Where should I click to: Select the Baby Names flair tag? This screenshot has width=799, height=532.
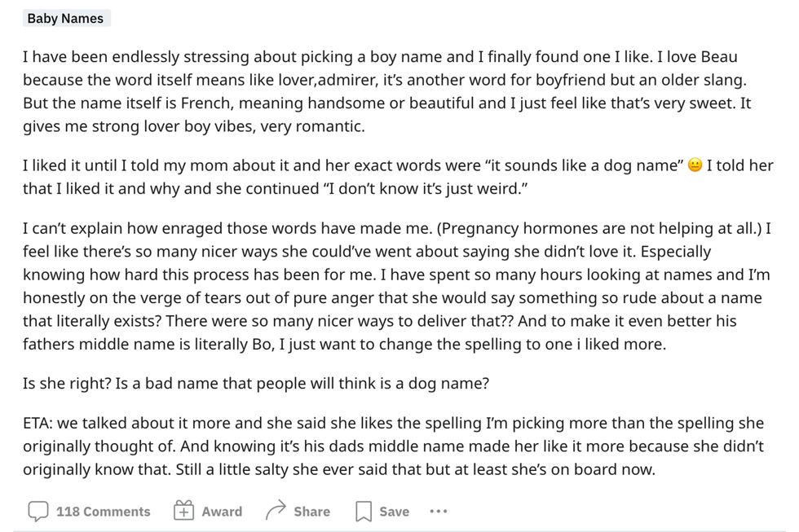(65, 19)
